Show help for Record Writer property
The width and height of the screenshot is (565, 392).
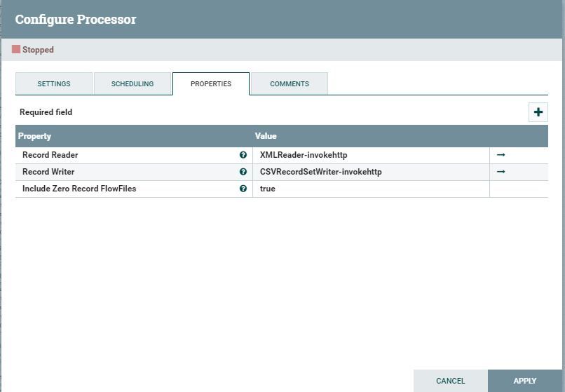(x=243, y=172)
